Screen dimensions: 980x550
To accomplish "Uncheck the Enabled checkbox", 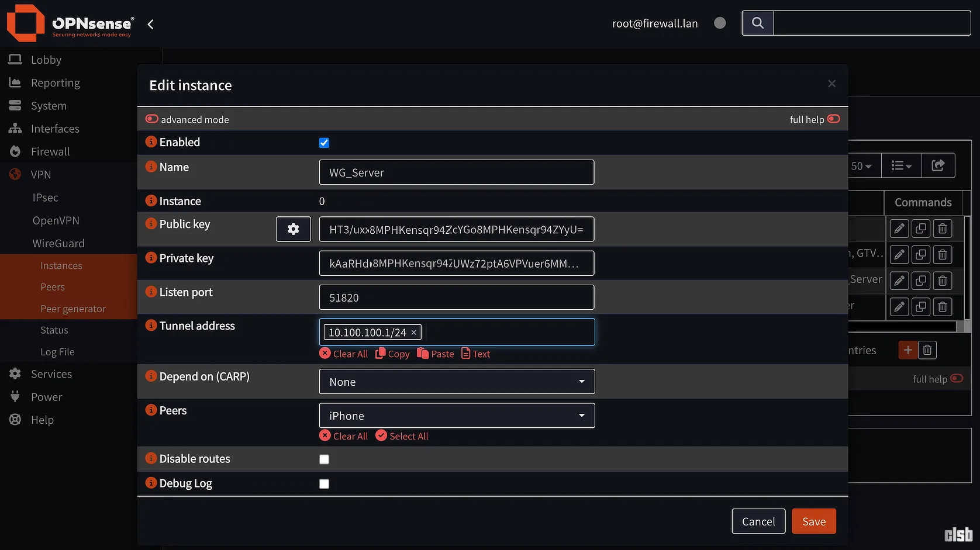I will 324,143.
